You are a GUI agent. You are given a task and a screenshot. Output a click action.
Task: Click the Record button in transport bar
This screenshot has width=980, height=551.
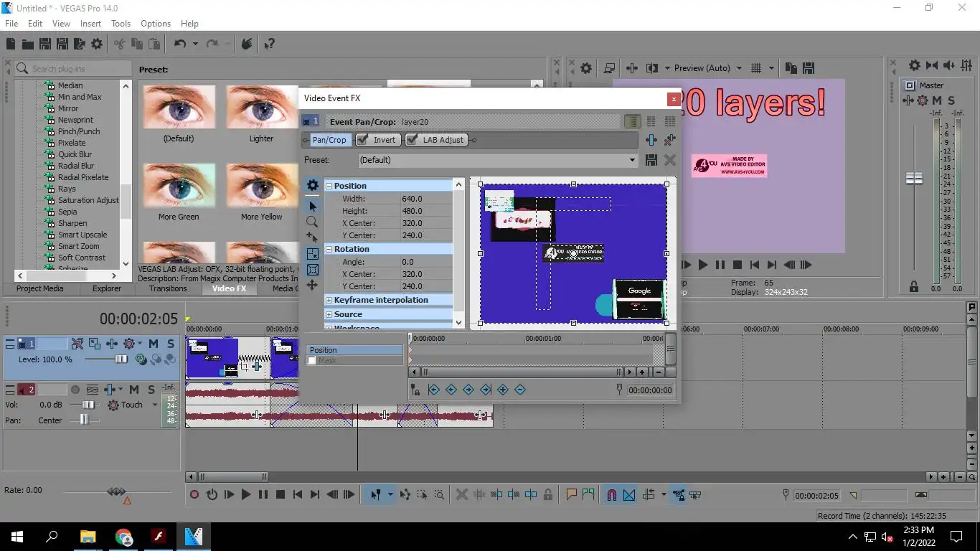pos(194,494)
